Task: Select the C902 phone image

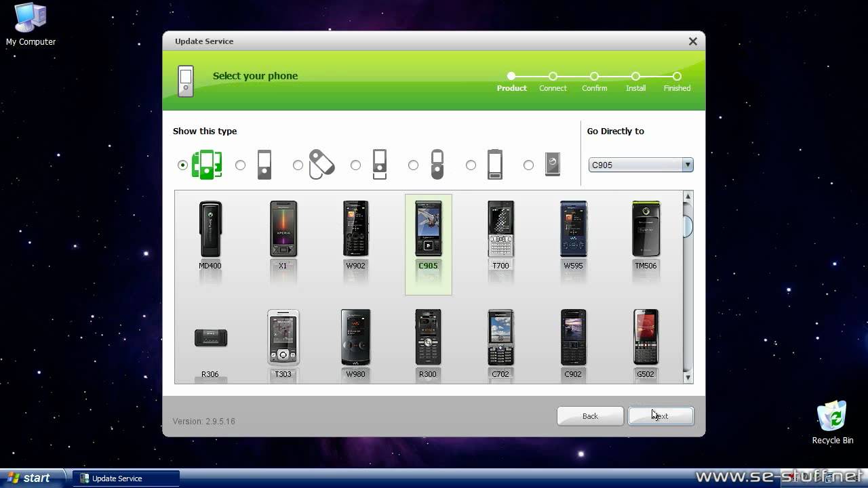Action: click(x=573, y=338)
